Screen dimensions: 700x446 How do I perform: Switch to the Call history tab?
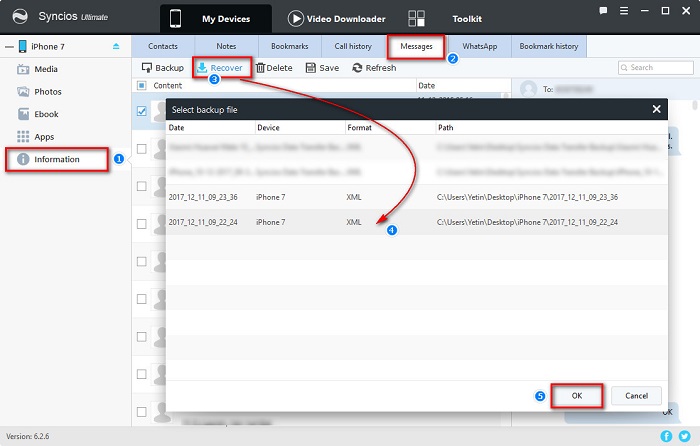353,46
